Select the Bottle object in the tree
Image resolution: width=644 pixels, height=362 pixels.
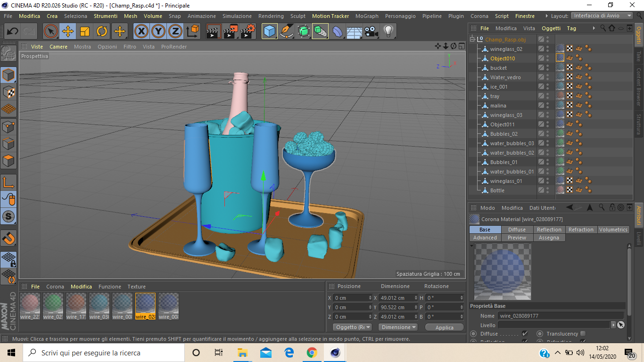point(497,190)
